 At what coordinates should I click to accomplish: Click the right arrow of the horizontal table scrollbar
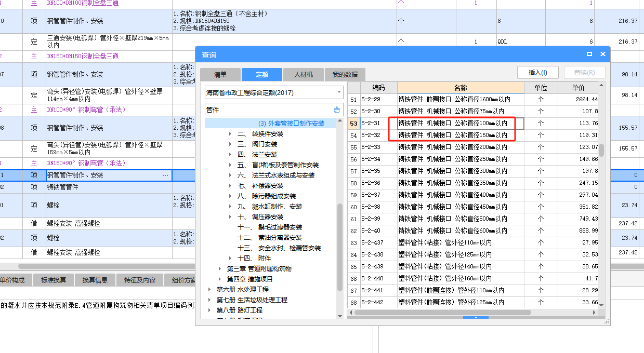point(595,313)
